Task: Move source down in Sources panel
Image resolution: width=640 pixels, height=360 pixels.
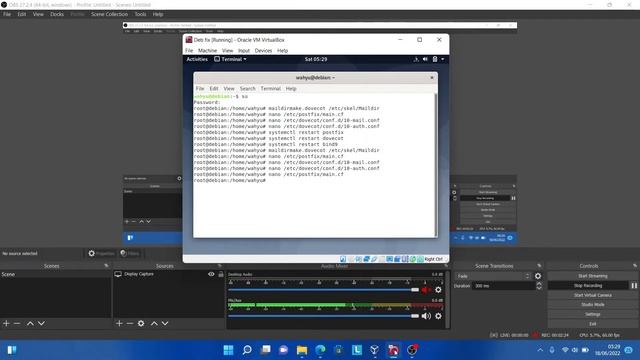Action: click(165, 323)
